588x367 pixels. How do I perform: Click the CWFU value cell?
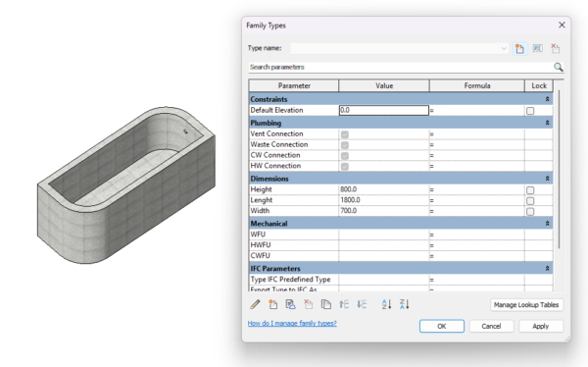tap(383, 256)
